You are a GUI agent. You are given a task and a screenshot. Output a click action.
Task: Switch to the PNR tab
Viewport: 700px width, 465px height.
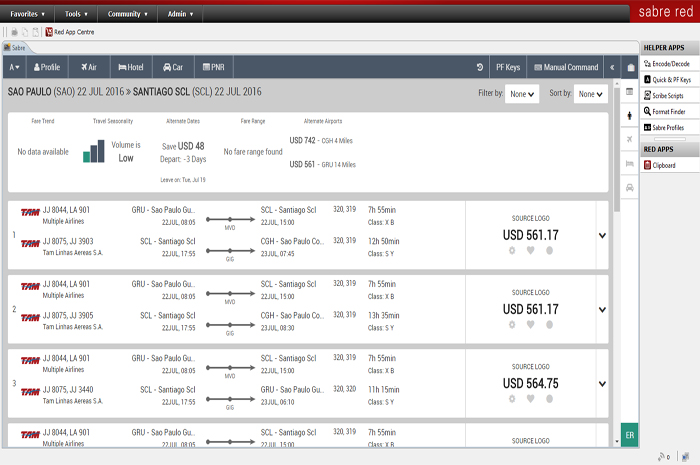pyautogui.click(x=213, y=67)
